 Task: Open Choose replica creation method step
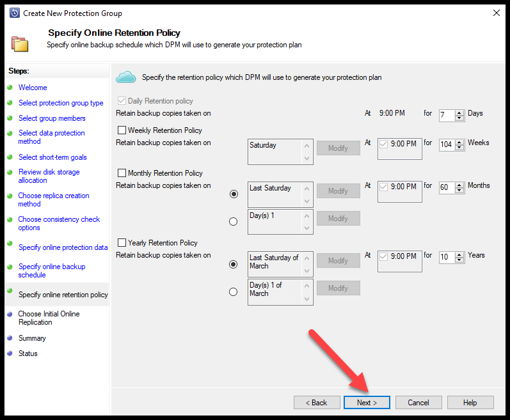click(x=54, y=199)
